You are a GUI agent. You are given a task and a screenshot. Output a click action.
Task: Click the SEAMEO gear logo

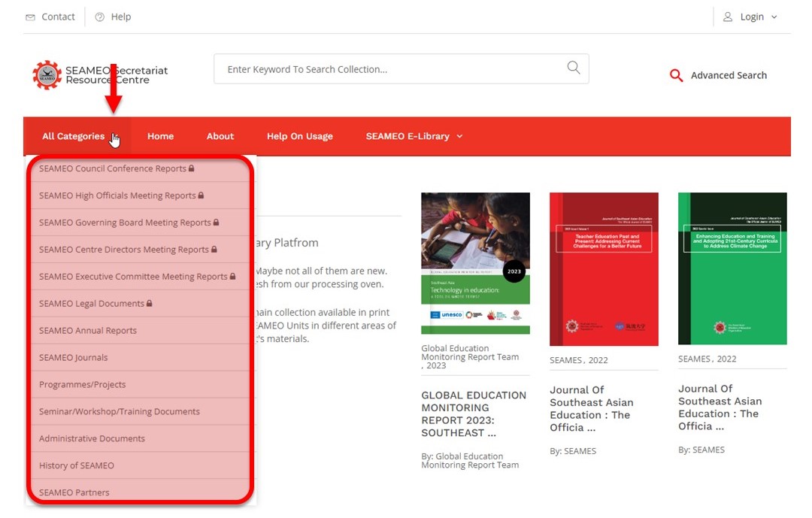click(x=47, y=75)
